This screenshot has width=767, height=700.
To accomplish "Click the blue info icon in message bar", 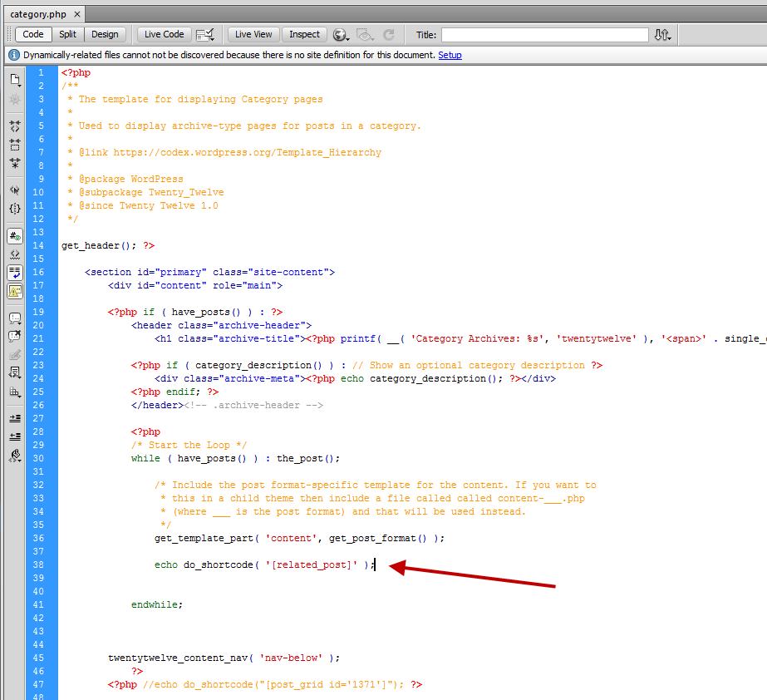I will click(14, 55).
